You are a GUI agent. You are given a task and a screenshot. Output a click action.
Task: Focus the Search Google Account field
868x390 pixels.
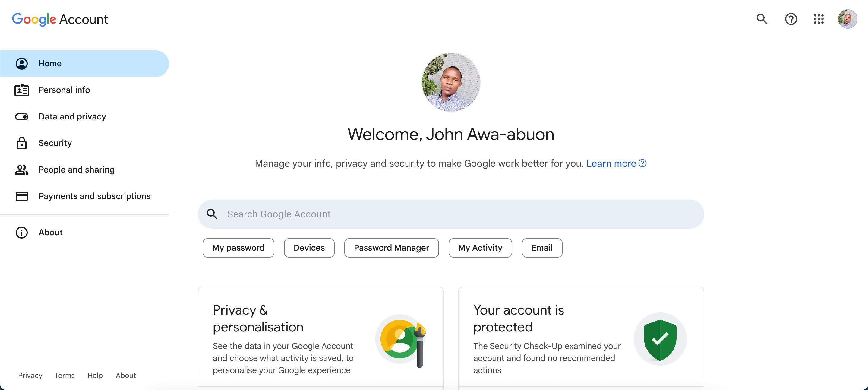click(x=450, y=214)
